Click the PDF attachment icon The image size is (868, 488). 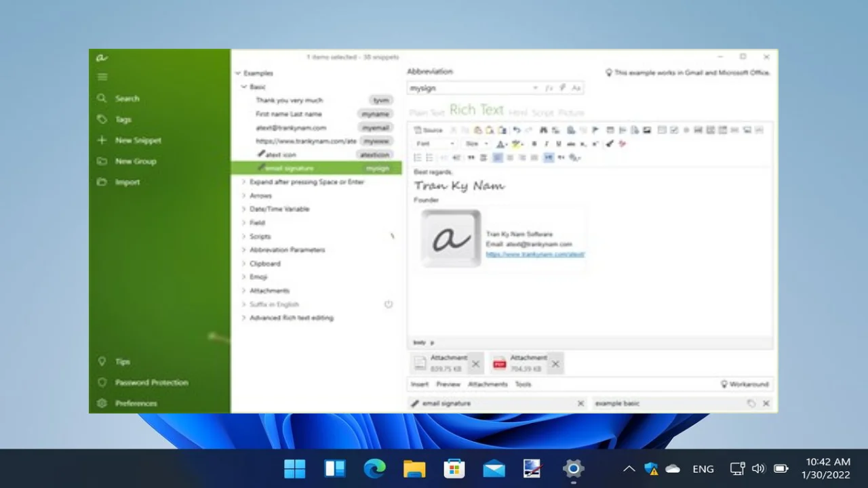coord(500,364)
